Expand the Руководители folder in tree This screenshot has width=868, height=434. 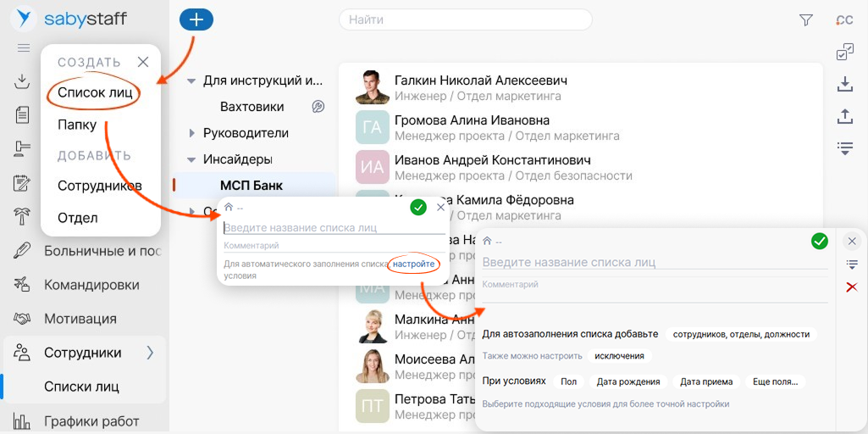click(191, 134)
